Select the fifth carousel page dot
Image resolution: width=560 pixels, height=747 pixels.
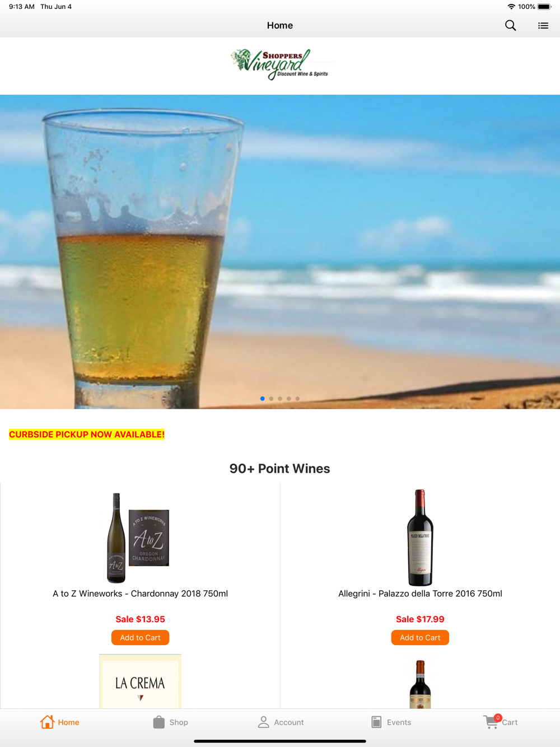click(297, 399)
